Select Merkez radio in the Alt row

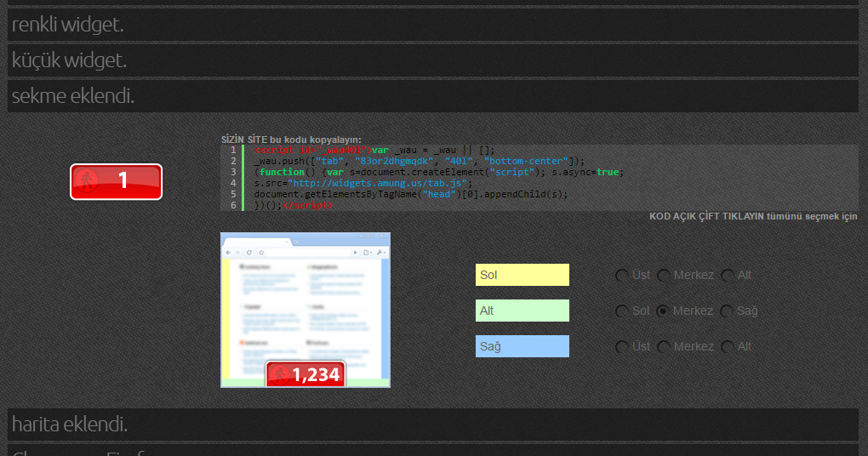click(663, 311)
